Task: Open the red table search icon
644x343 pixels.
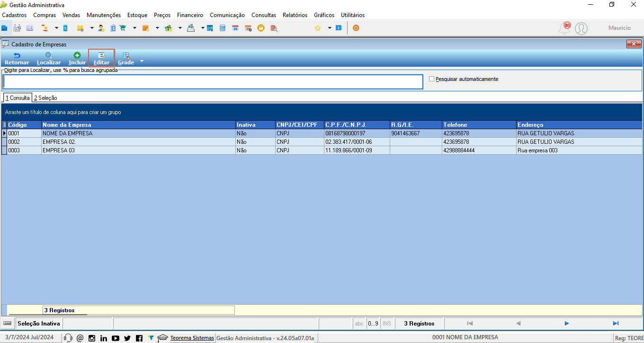Action: [274, 28]
